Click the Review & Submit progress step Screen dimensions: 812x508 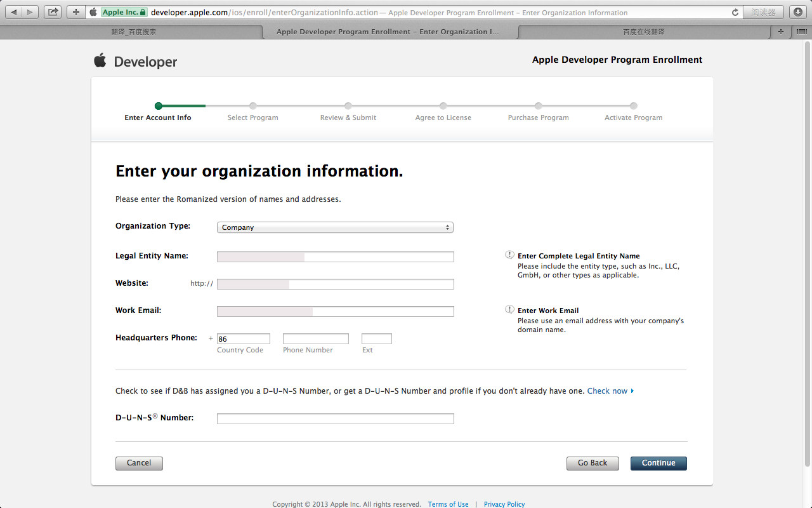click(x=348, y=112)
